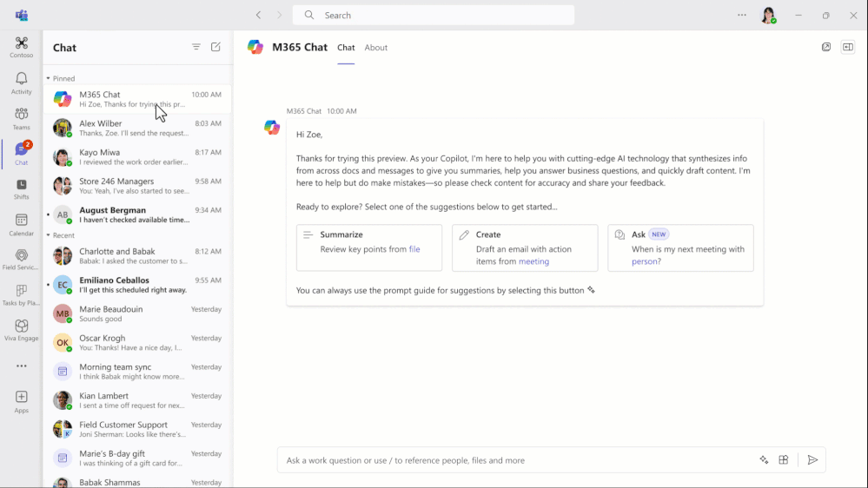Open the prompt guide sparkle icon in compose box
Image resolution: width=868 pixels, height=488 pixels.
(764, 460)
